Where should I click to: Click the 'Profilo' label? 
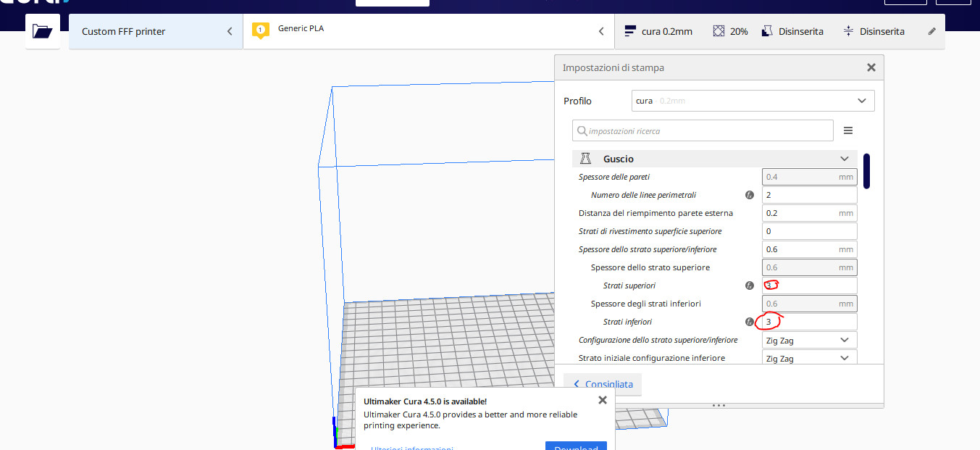(x=578, y=101)
